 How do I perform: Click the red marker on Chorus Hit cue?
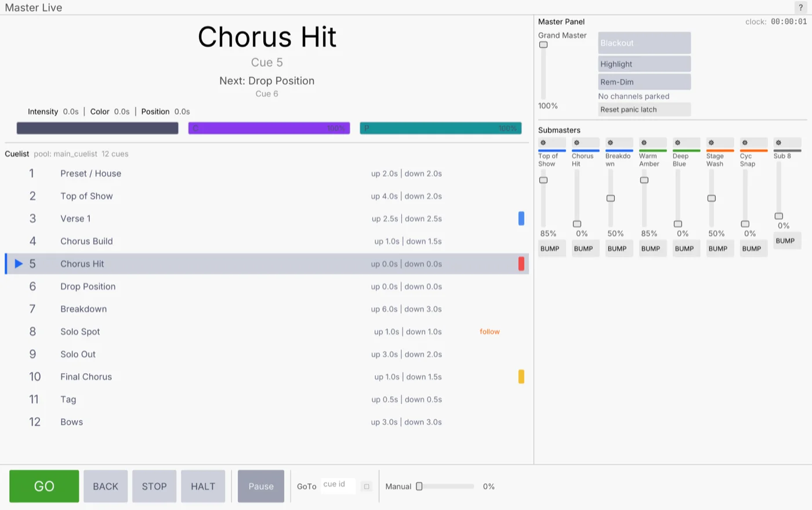[521, 263]
